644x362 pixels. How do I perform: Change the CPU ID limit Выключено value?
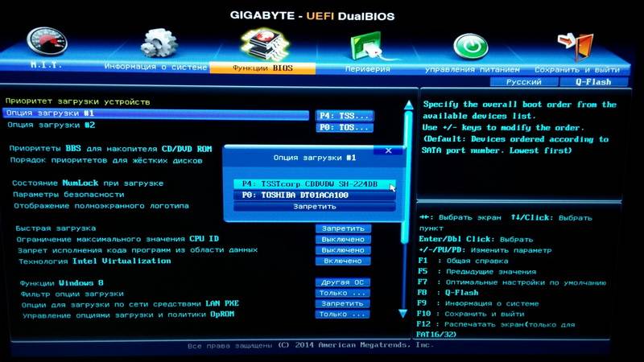pyautogui.click(x=343, y=239)
